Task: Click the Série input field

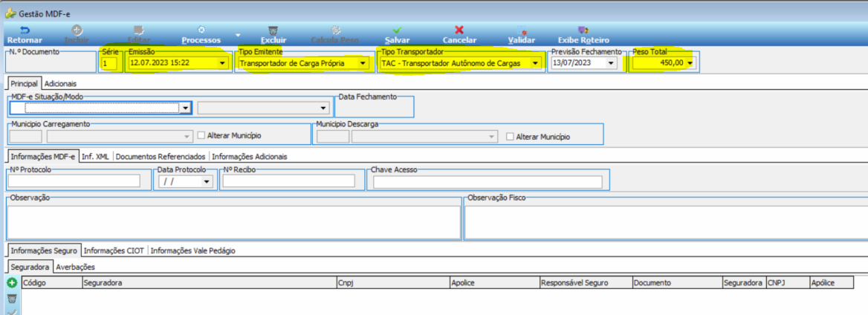Action: [109, 64]
